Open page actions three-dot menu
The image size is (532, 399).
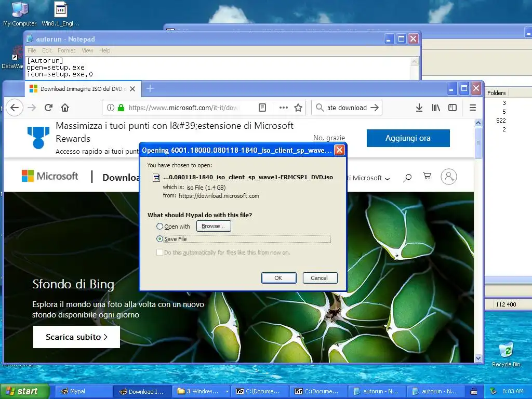283,108
